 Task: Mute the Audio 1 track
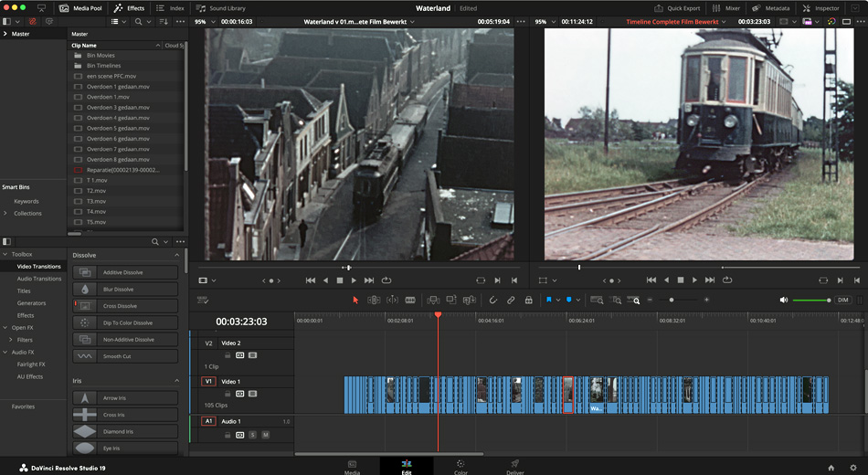pyautogui.click(x=266, y=435)
